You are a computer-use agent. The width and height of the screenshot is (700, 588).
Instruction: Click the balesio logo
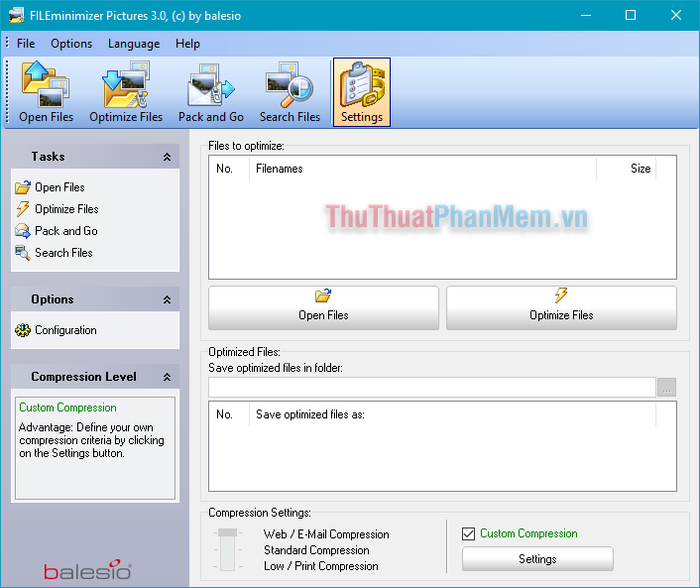pos(88,569)
